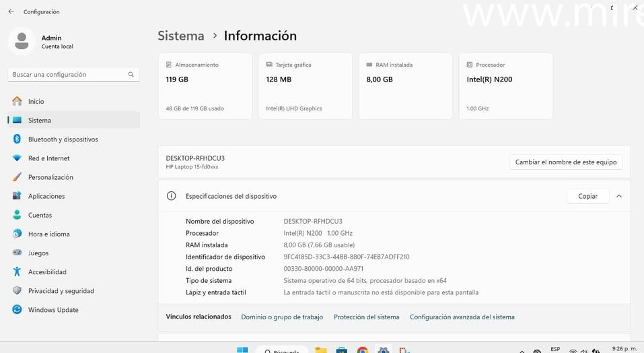The image size is (644, 353).
Task: Click Cambiar el nombre de este equipo
Action: tap(565, 162)
